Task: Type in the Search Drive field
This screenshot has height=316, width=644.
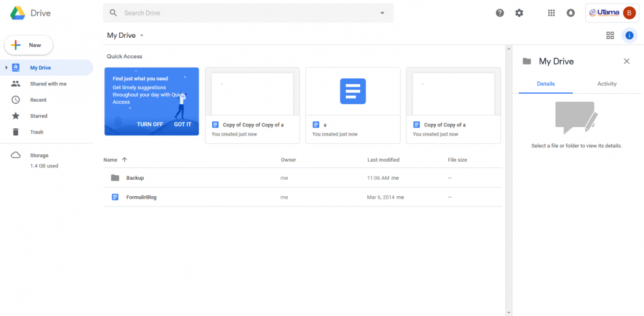Action: 248,13
